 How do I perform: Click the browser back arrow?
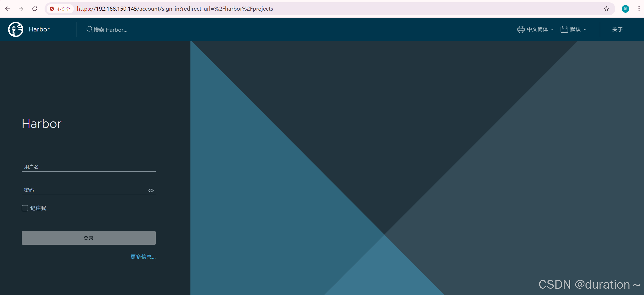tap(7, 9)
